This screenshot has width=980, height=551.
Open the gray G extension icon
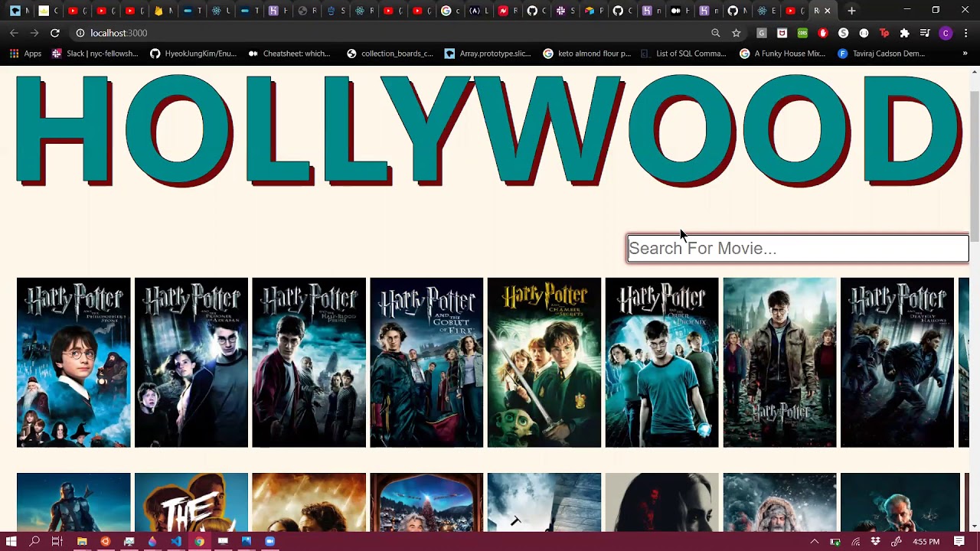tap(761, 33)
